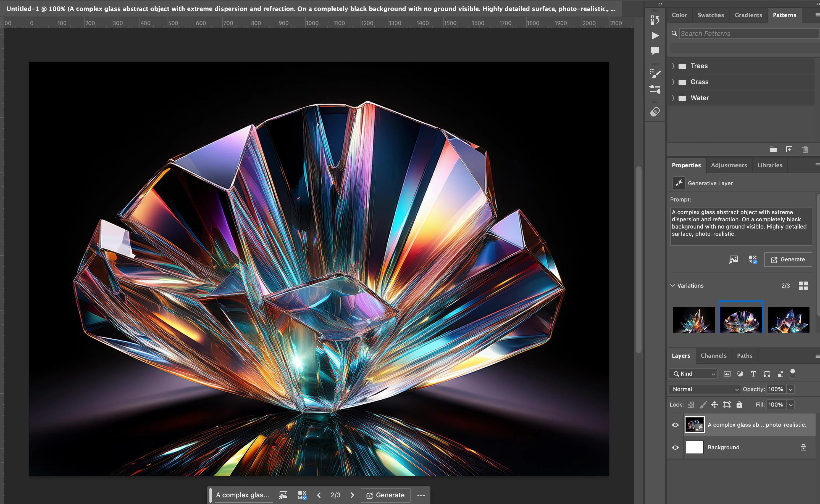820x504 pixels.
Task: Click the lock all padlock icon
Action: tap(739, 404)
